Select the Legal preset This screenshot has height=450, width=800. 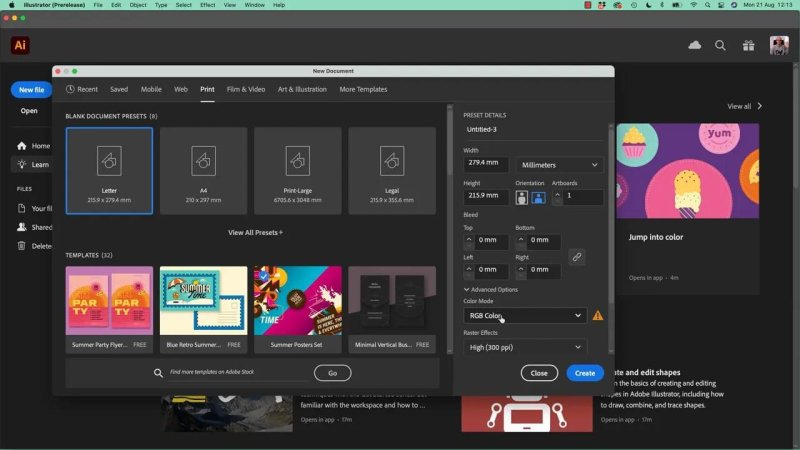pos(392,170)
